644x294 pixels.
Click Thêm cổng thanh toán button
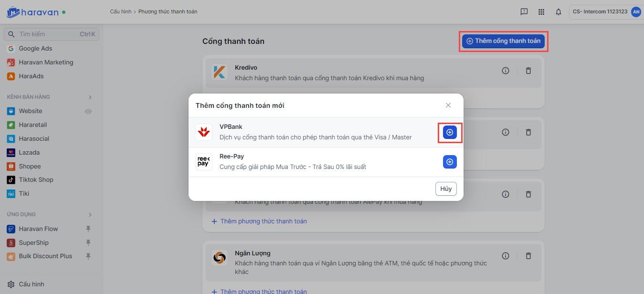point(503,41)
